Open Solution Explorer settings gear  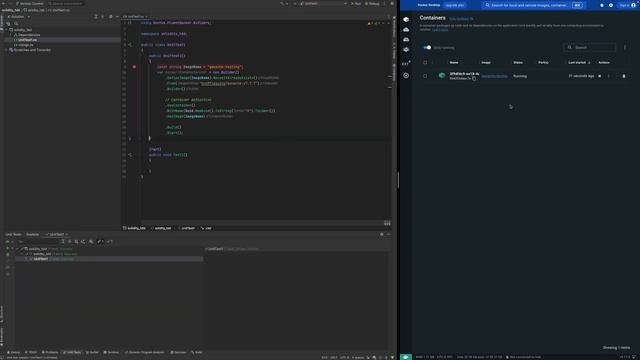pos(110,17)
